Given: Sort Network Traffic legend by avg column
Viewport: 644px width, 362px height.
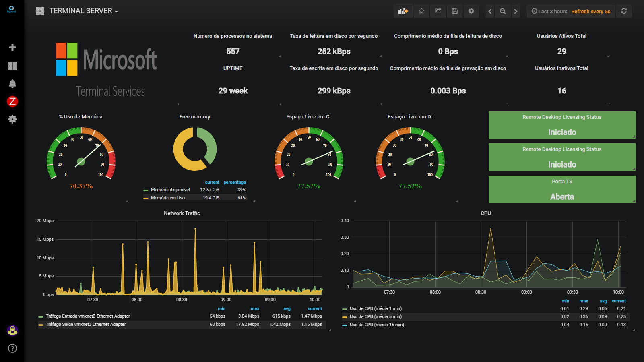Looking at the screenshot, I should [x=287, y=308].
